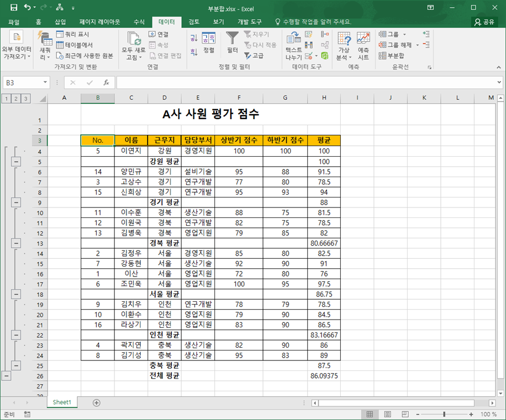The width and height of the screenshot is (506, 420).
Task: Add a new sheet with the plus button
Action: (x=96, y=402)
